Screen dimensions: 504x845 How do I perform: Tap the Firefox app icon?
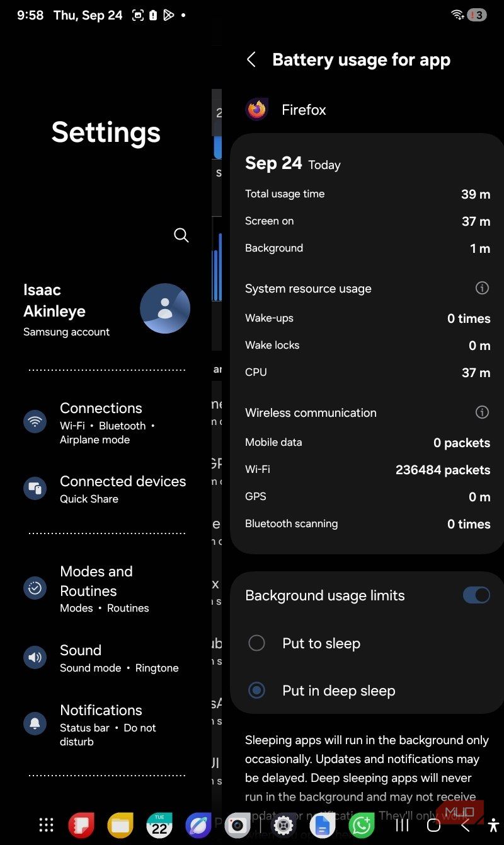(256, 110)
